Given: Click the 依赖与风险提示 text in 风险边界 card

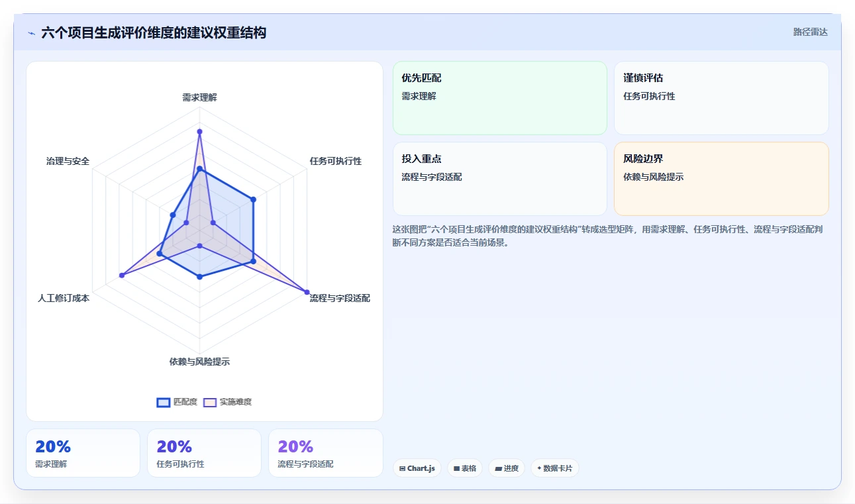Looking at the screenshot, I should pos(654,177).
